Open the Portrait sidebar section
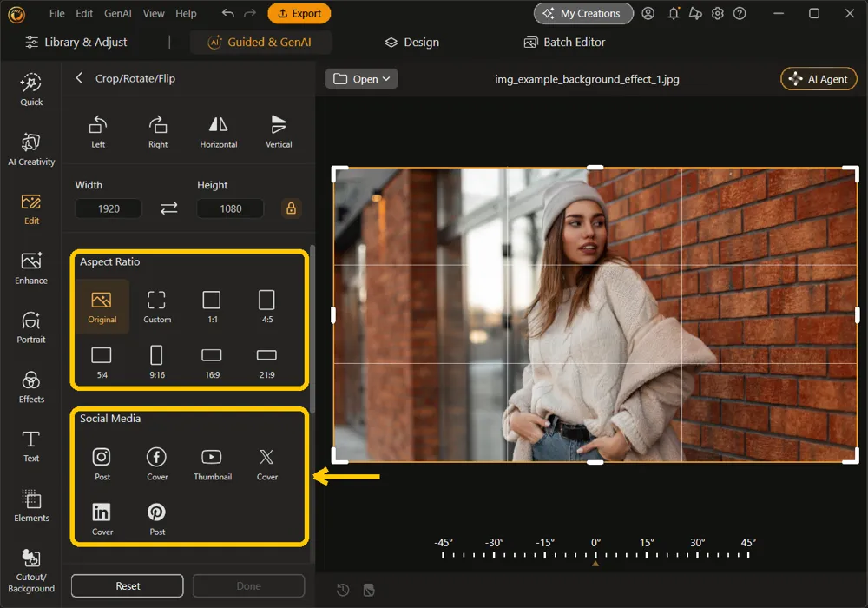The width and height of the screenshot is (868, 608). point(31,327)
